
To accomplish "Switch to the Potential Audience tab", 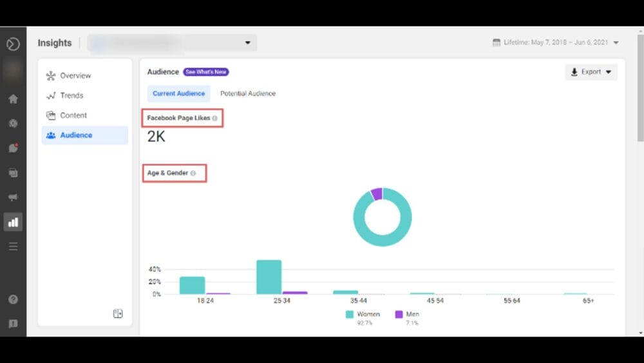I will click(x=248, y=93).
